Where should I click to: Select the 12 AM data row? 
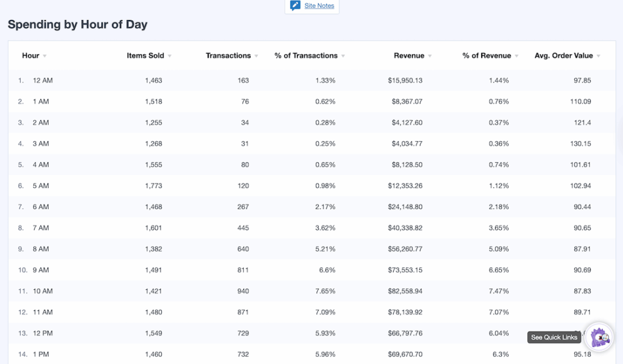(304, 80)
